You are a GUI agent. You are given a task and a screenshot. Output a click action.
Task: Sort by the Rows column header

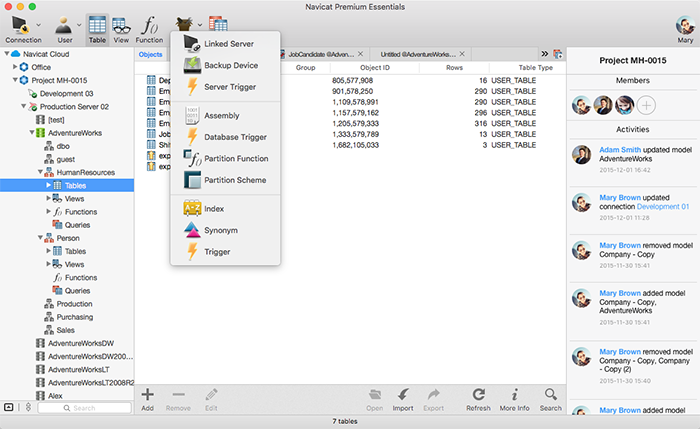tap(454, 68)
